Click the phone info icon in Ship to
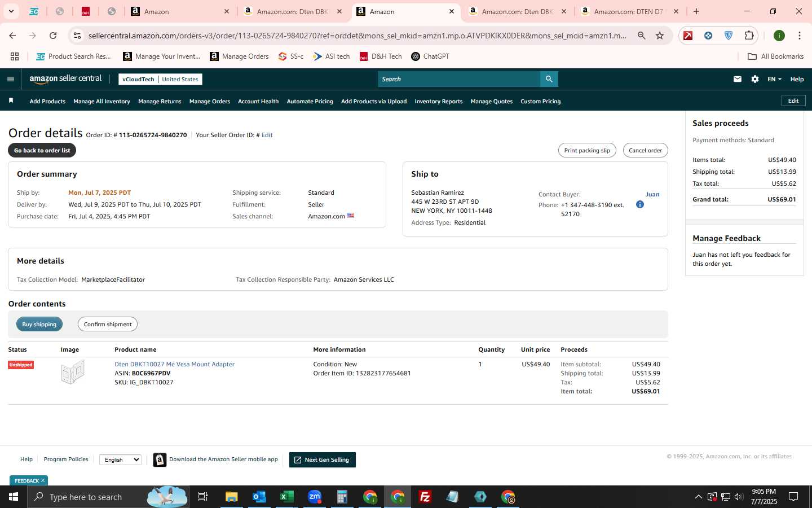Viewport: 812px width, 508px height. pos(640,204)
